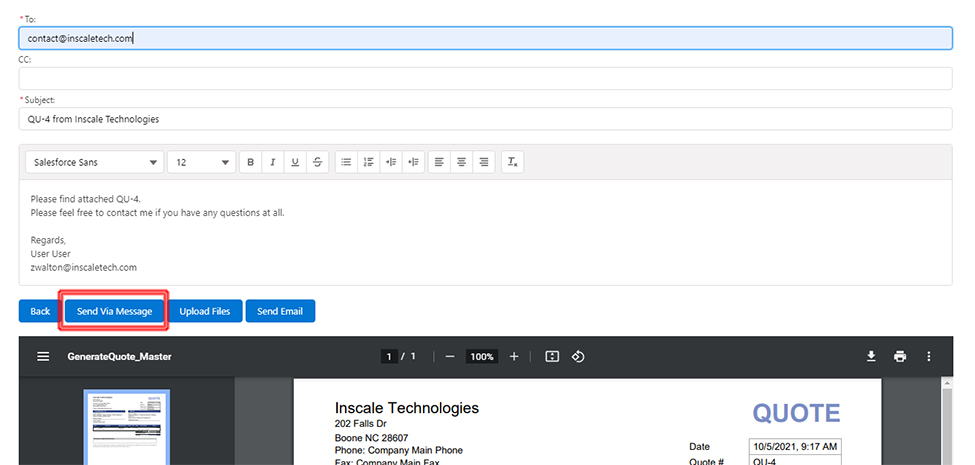
Task: Open PDF viewer more actions menu
Action: [x=929, y=356]
